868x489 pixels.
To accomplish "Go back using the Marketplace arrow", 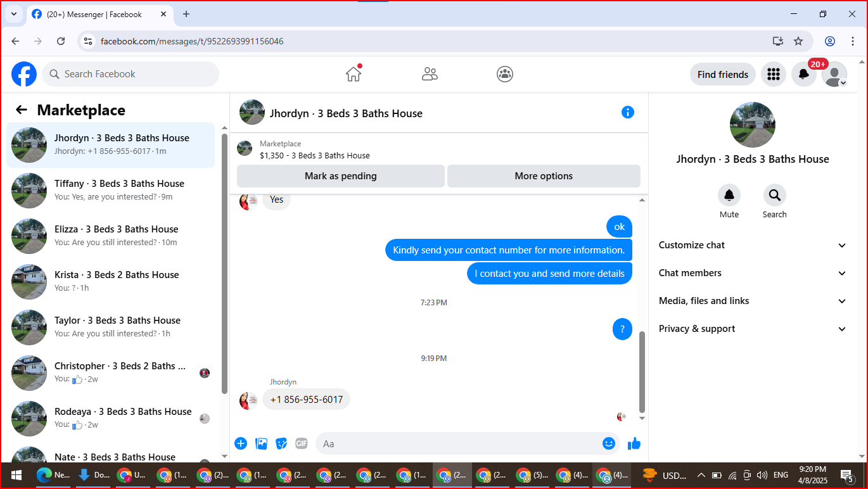I will point(22,110).
